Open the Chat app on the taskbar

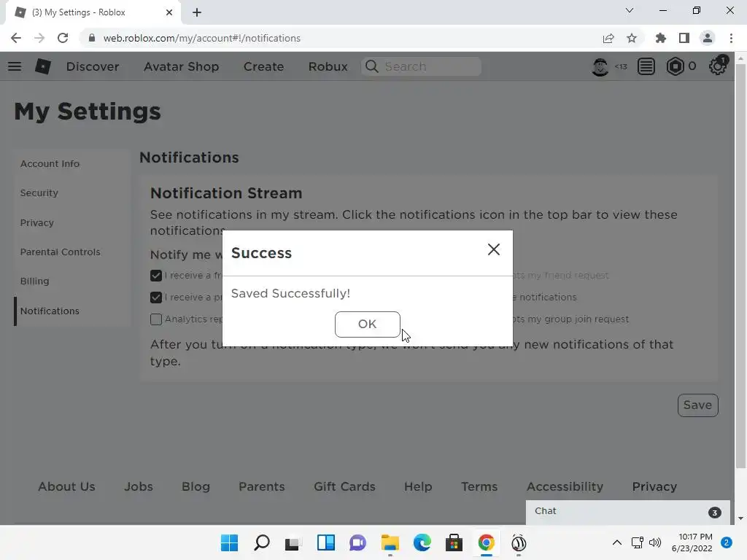pos(357,542)
